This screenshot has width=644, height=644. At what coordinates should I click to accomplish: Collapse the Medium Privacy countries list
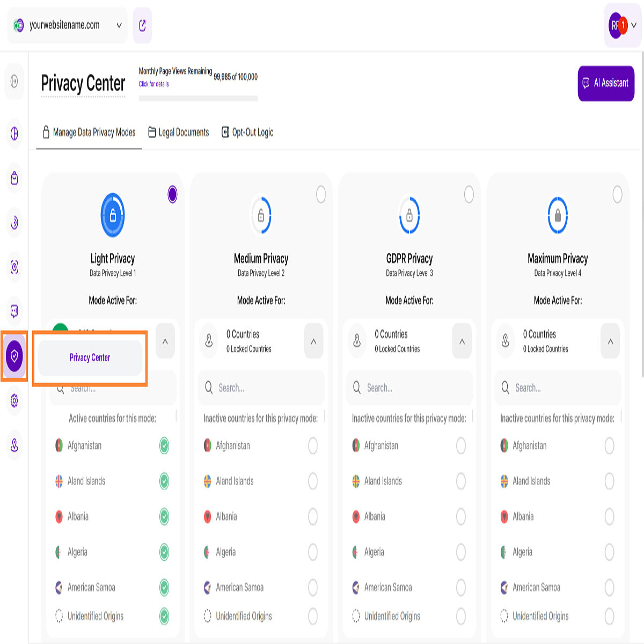coord(313,341)
